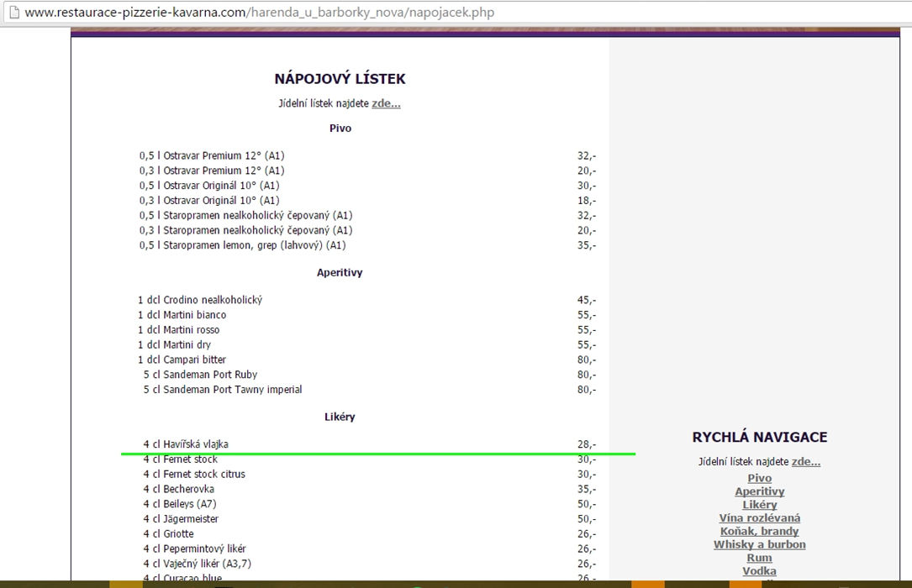This screenshot has height=588, width=912.
Task: Open Vodka navigation link
Action: pos(760,571)
